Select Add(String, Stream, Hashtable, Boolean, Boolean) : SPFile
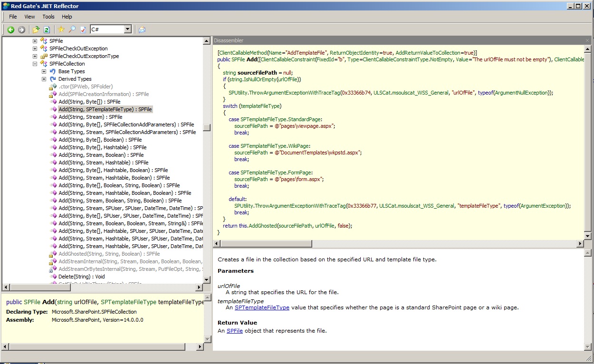Screen dimensions: 594x364 click(x=125, y=193)
